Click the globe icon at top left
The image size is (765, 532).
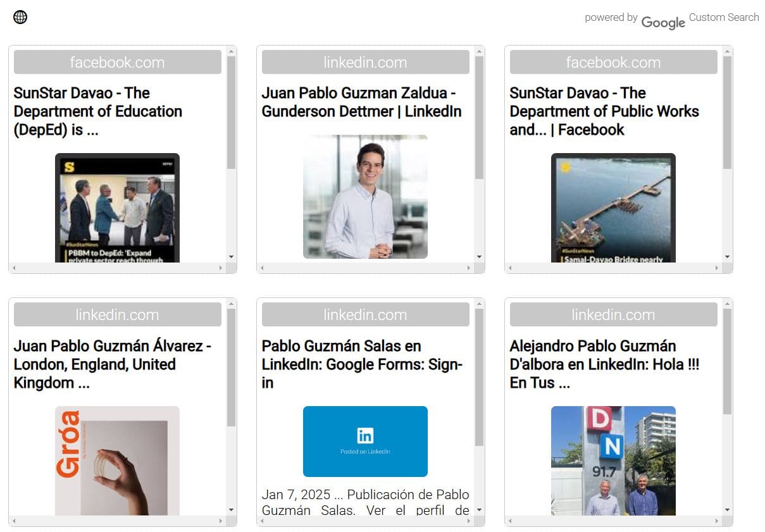point(20,17)
